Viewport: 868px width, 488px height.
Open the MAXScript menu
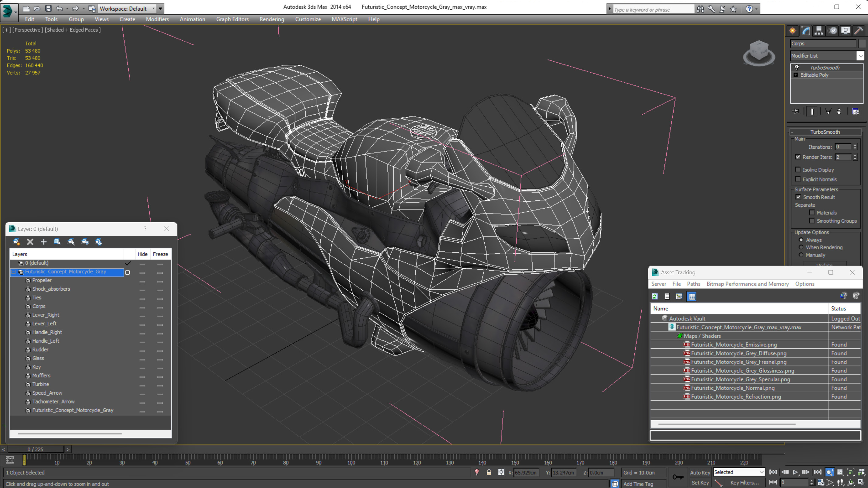click(x=344, y=19)
